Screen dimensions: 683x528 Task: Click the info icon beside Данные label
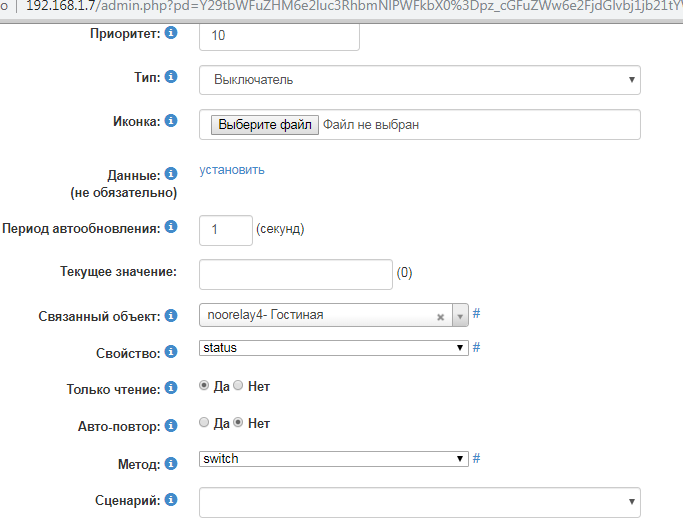171,174
